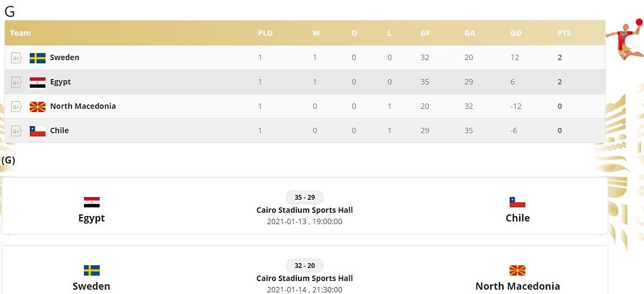Image resolution: width=644 pixels, height=294 pixels.
Task: Select Egypt team name in first match
Action: (92, 218)
